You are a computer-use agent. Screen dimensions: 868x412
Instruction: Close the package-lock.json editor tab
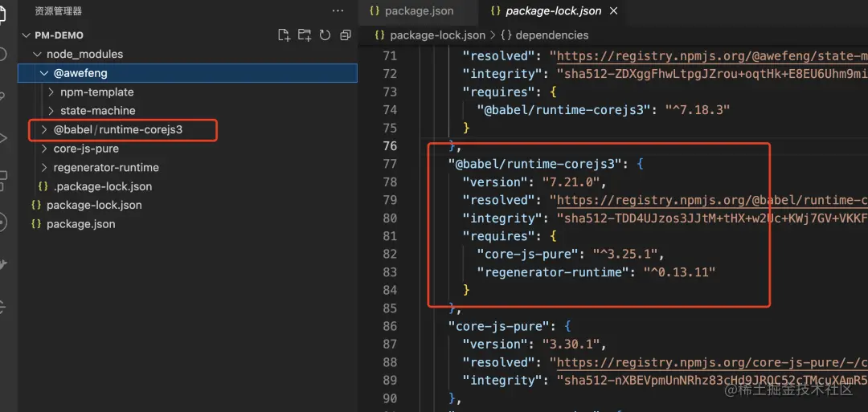click(612, 11)
